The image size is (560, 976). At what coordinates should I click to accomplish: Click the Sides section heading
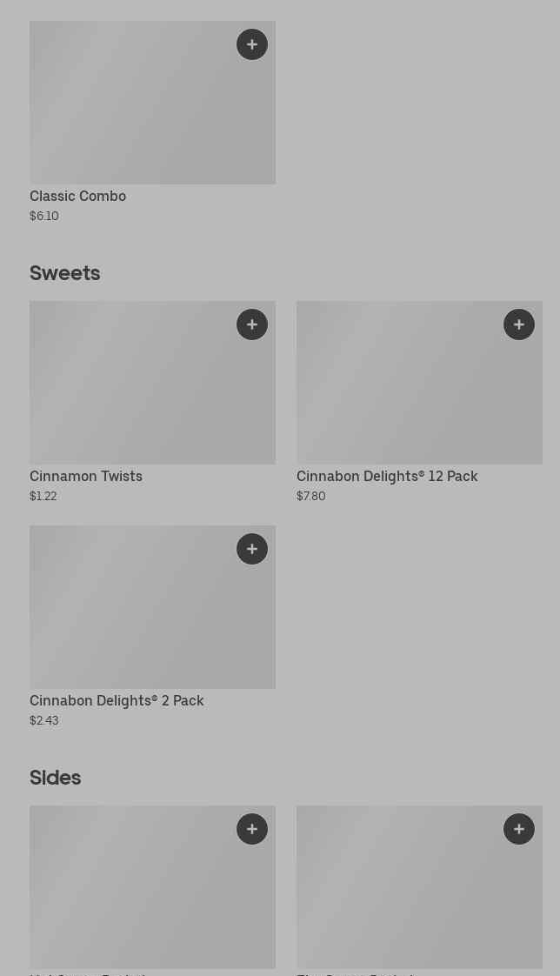(56, 778)
